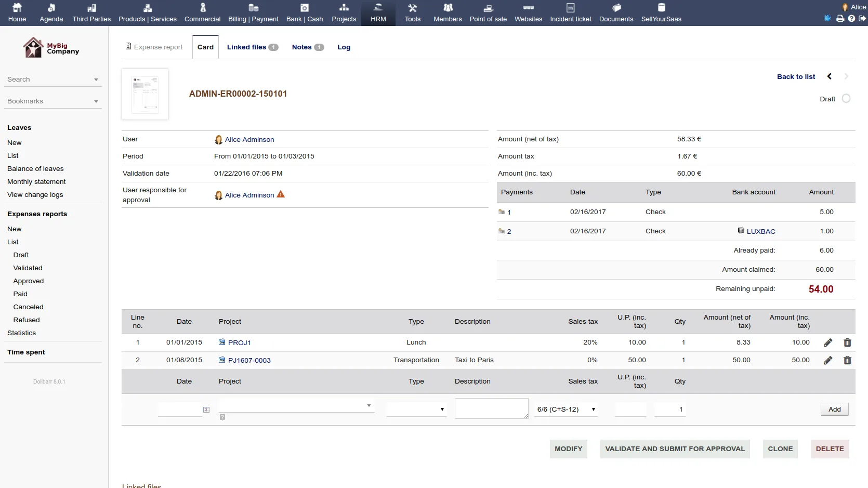868x488 pixels.
Task: Open Monthly statement in sidebar
Action: 36,181
